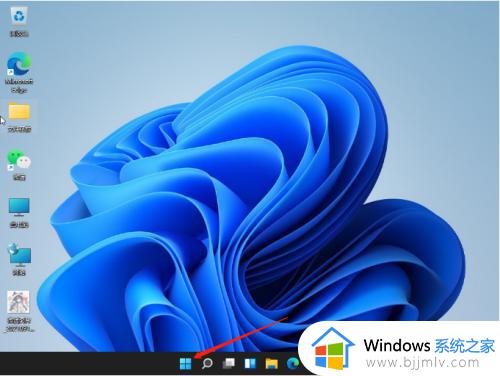The image size is (500, 376).
Task: Open Task View from the taskbar
Action: 229,363
